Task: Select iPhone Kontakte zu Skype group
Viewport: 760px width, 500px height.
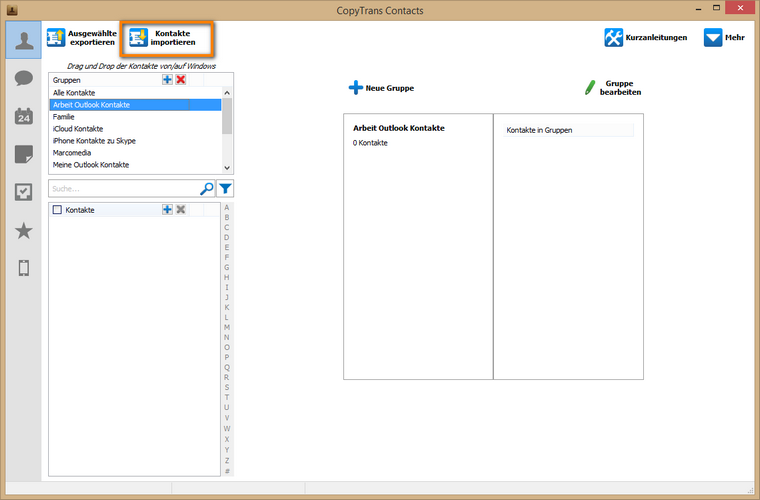Action: [135, 141]
